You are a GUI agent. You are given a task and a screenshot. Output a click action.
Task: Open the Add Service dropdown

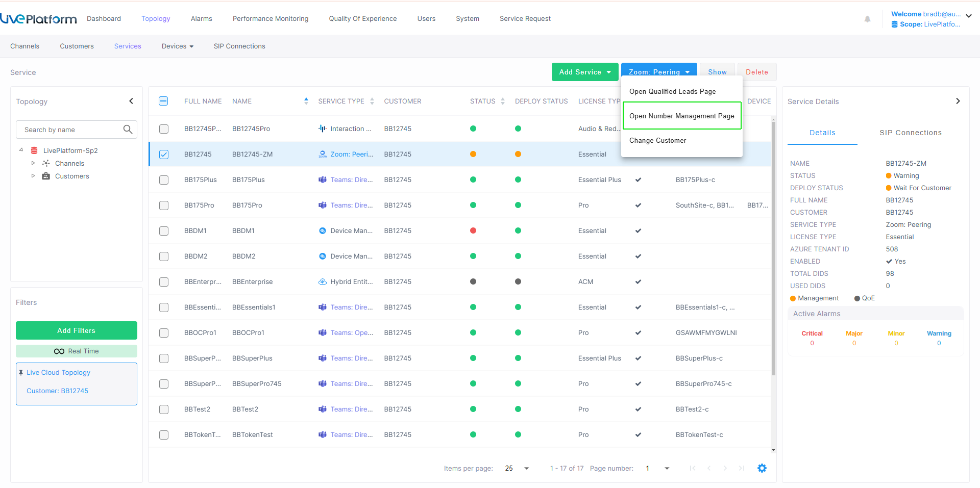click(x=585, y=72)
